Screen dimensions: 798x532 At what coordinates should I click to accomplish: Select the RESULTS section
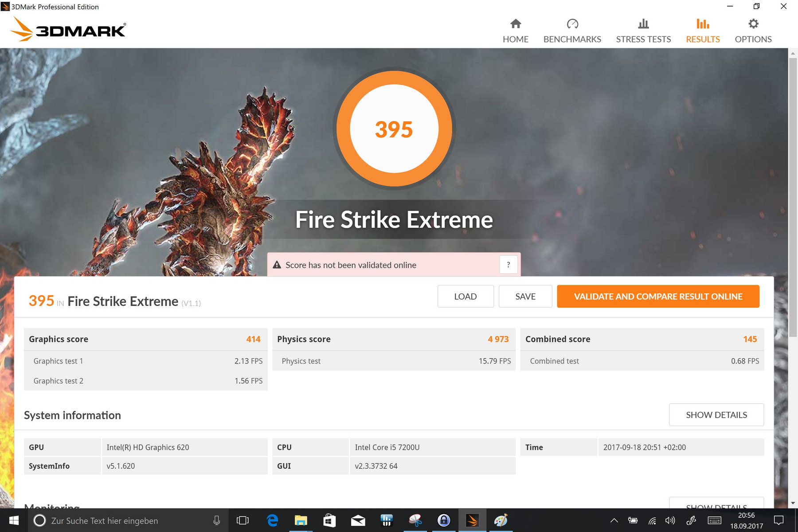[x=703, y=31]
